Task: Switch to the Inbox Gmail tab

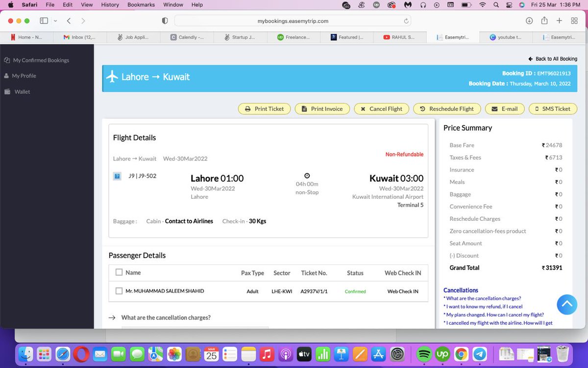Action: [x=79, y=37]
